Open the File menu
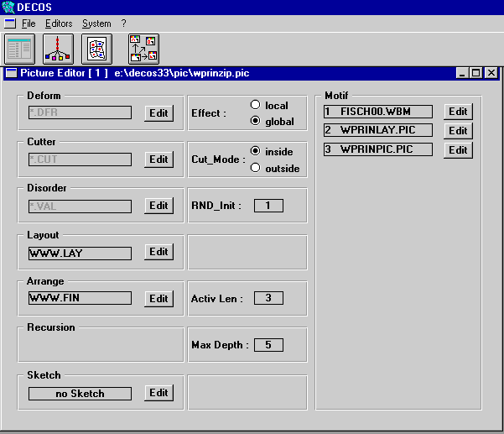The width and height of the screenshot is (504, 434). coord(29,24)
